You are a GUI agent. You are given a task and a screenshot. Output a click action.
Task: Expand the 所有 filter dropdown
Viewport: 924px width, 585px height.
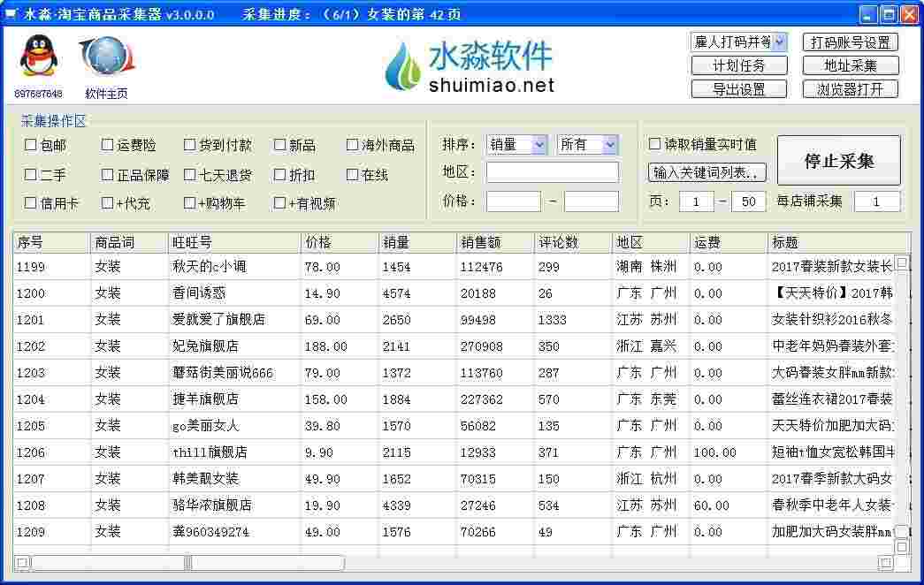(x=608, y=144)
